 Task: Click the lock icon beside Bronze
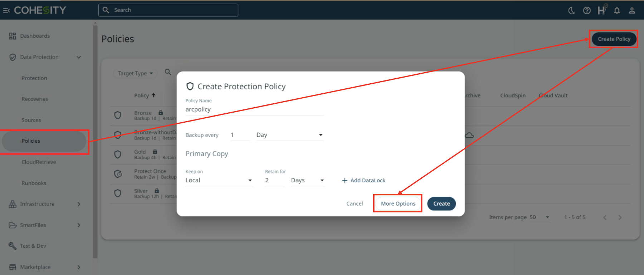161,113
